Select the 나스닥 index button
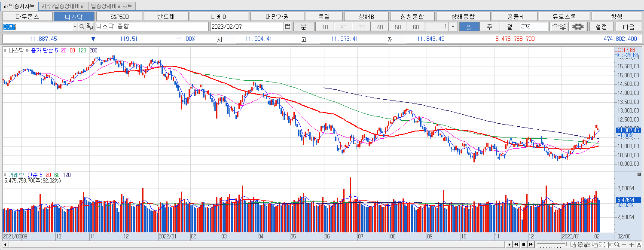This screenshot has height=250, width=644. pos(73,16)
